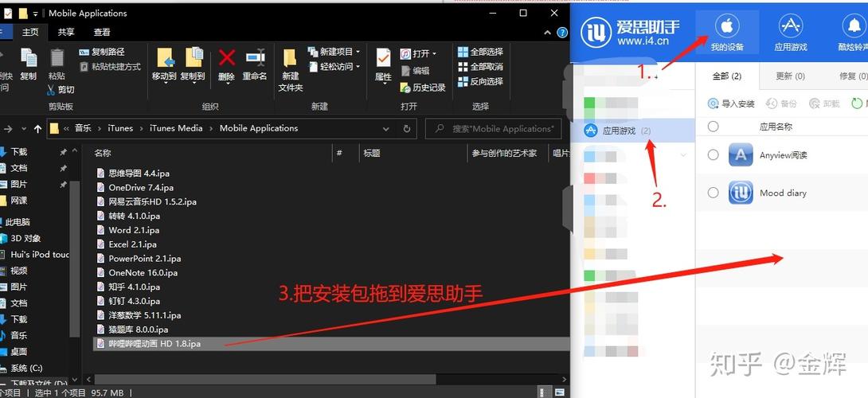Create a New folder (新建文件夹)
Viewport: 868px width, 398px height.
click(291, 69)
